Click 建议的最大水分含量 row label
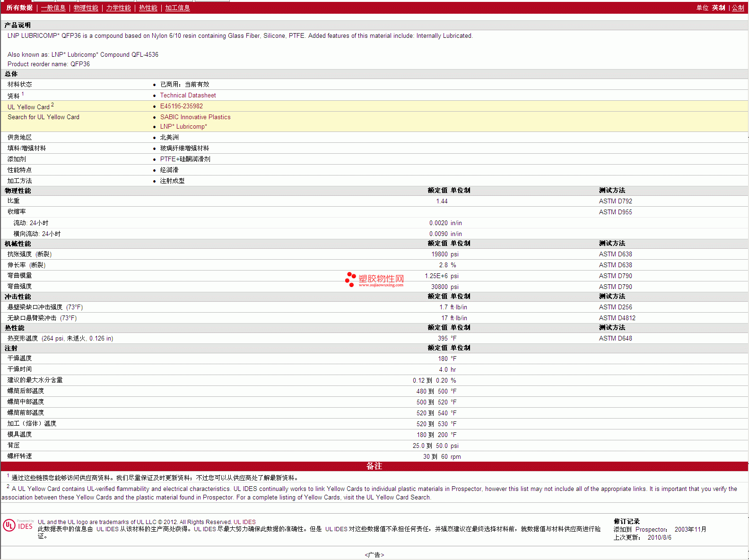This screenshot has width=749, height=560. (x=35, y=380)
